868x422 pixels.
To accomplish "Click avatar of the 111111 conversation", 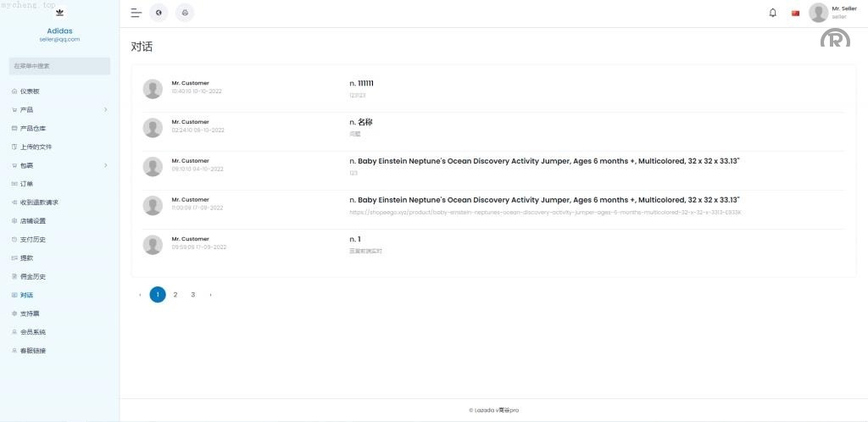I will tap(153, 89).
